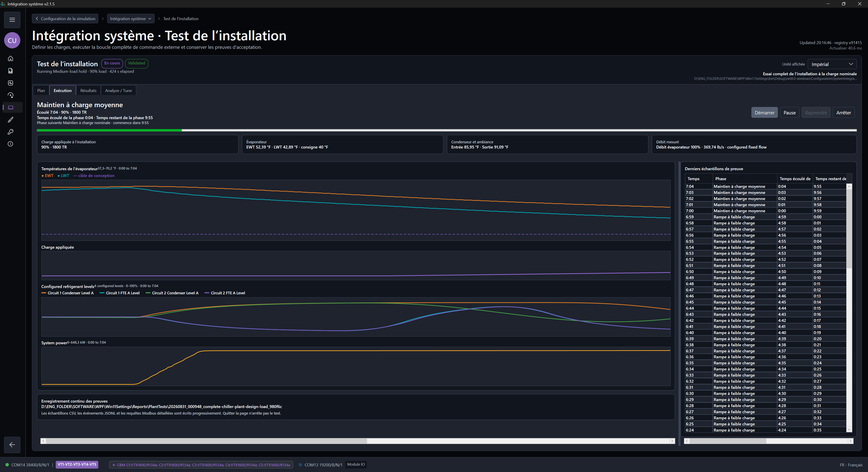Expand the Intégration système breadcrumb dropdown
The height and width of the screenshot is (472, 868).
[x=131, y=19]
